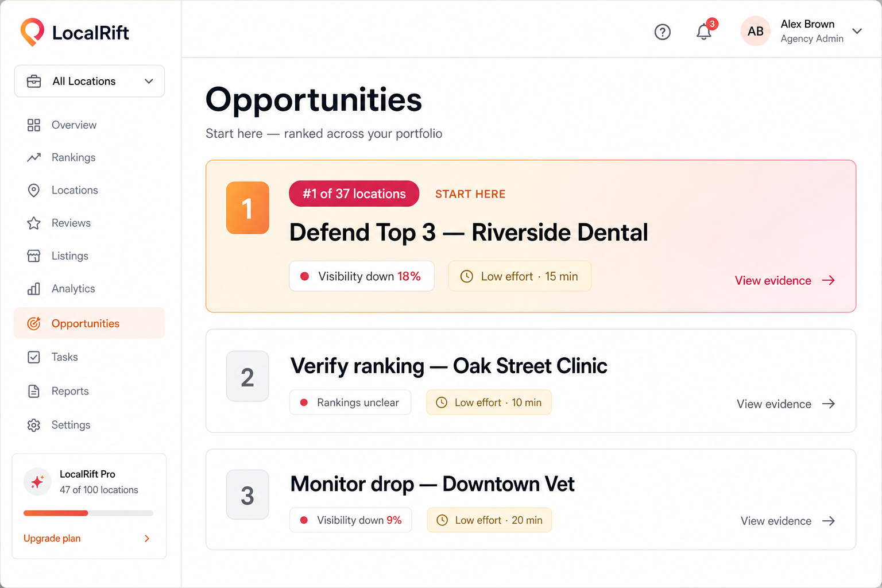The width and height of the screenshot is (882, 588).
Task: Click arrow next to Oak Street View evidence
Action: [829, 404]
